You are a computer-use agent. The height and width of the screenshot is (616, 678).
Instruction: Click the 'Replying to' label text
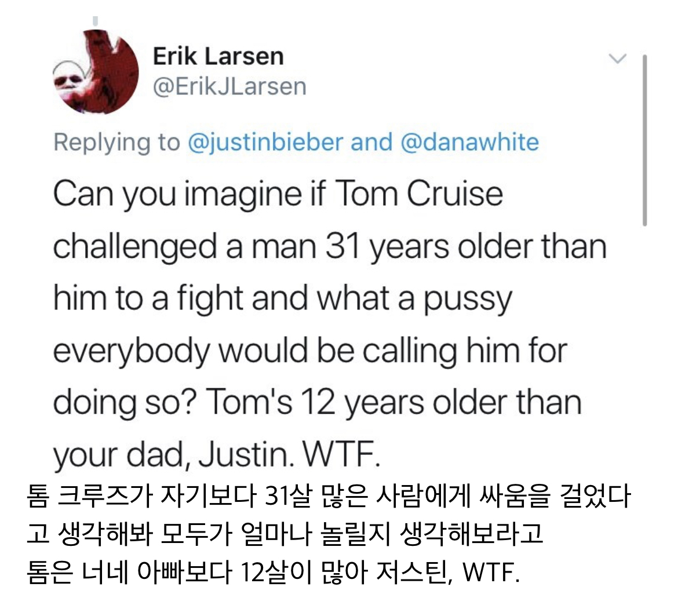[x=116, y=142]
